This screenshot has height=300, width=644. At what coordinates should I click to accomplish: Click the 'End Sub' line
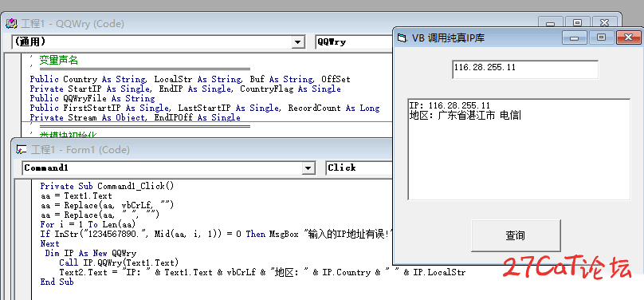(57, 282)
